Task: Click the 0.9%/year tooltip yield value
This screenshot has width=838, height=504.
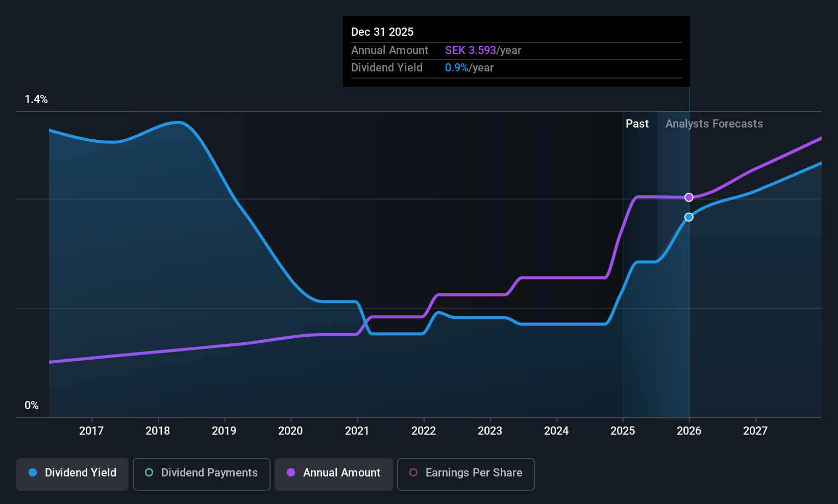Action: point(470,68)
